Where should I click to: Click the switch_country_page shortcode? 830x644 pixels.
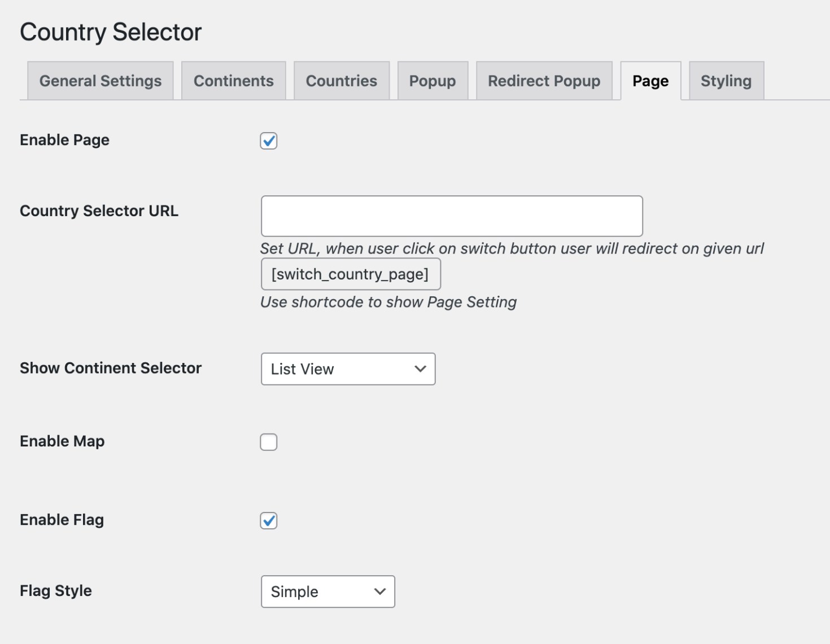tap(351, 274)
